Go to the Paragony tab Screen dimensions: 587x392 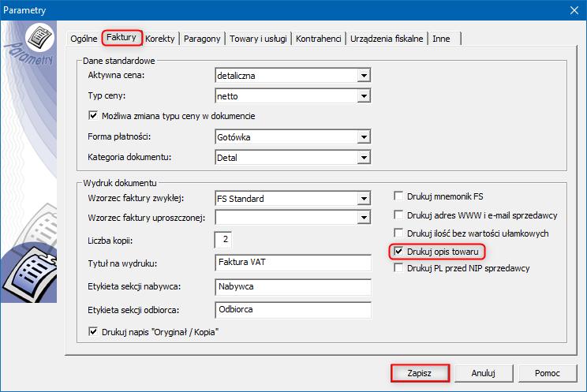203,39
